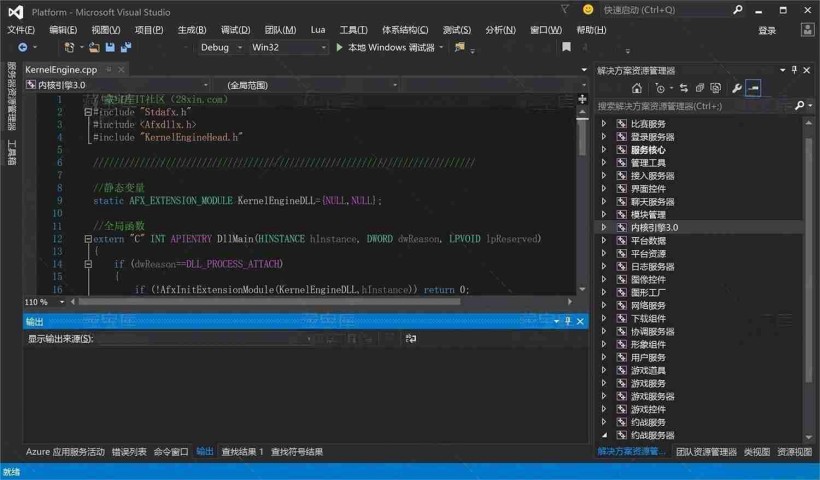Click the split editor window icon
Viewport: 820px width, 480px height.
582,99
